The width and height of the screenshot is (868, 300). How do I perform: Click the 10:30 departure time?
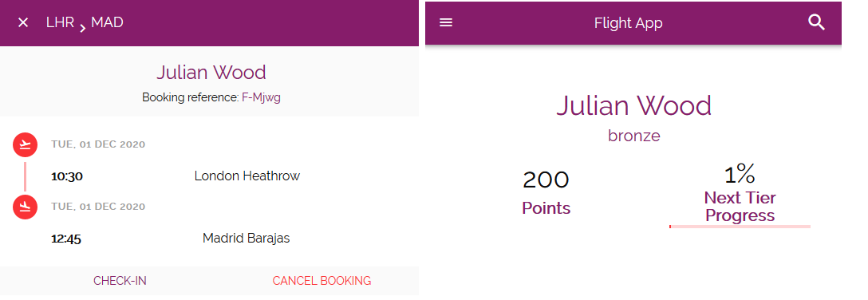point(67,176)
